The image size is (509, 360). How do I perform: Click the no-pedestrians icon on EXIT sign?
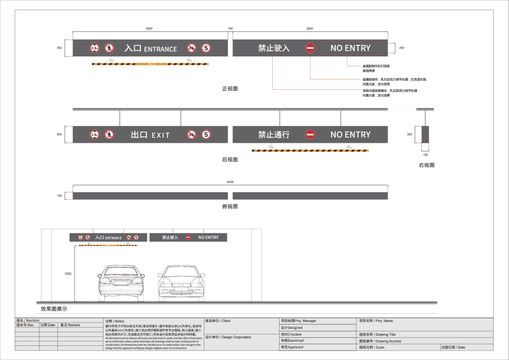[x=109, y=135]
